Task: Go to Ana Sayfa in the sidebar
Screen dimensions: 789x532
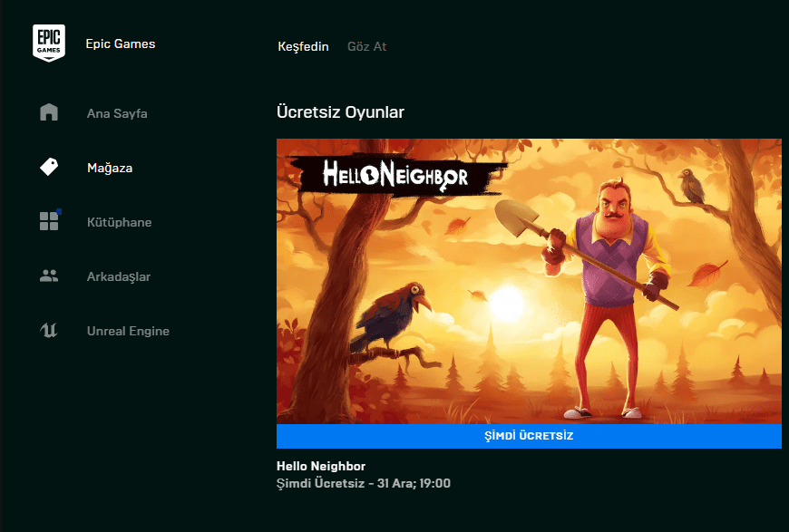Action: (x=117, y=113)
